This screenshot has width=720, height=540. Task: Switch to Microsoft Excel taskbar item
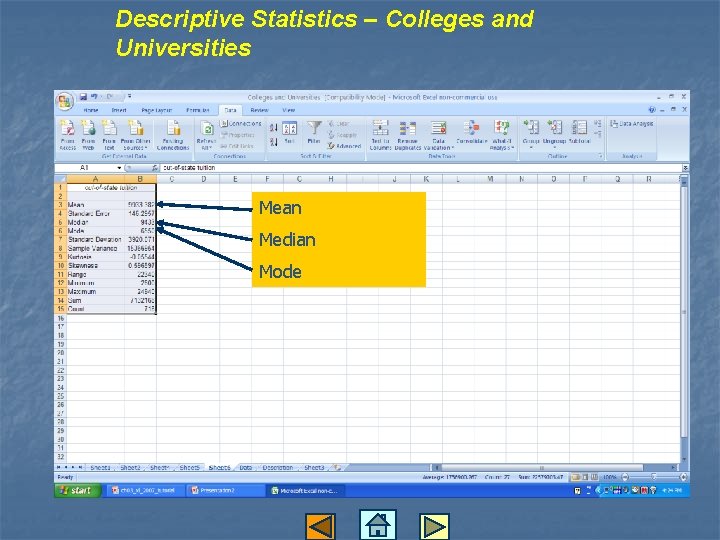click(305, 490)
